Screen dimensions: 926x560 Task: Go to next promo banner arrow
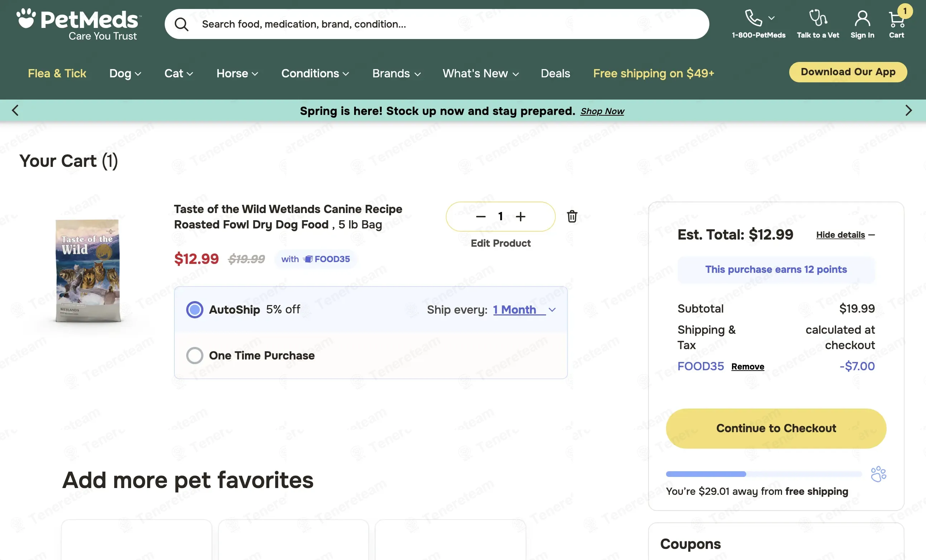[x=909, y=111]
